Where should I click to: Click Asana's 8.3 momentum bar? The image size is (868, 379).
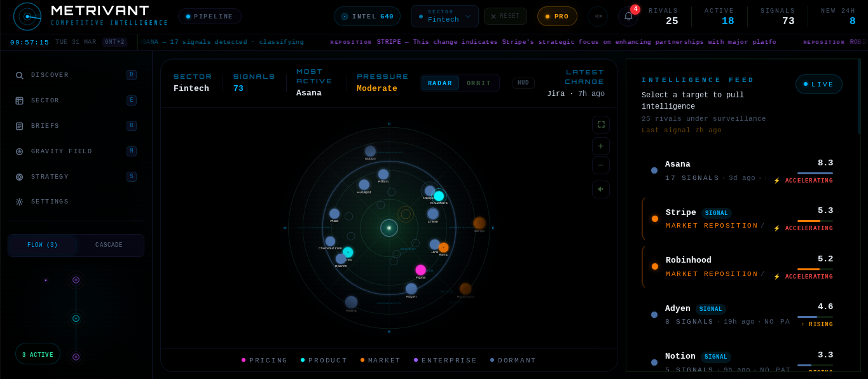tap(815, 173)
